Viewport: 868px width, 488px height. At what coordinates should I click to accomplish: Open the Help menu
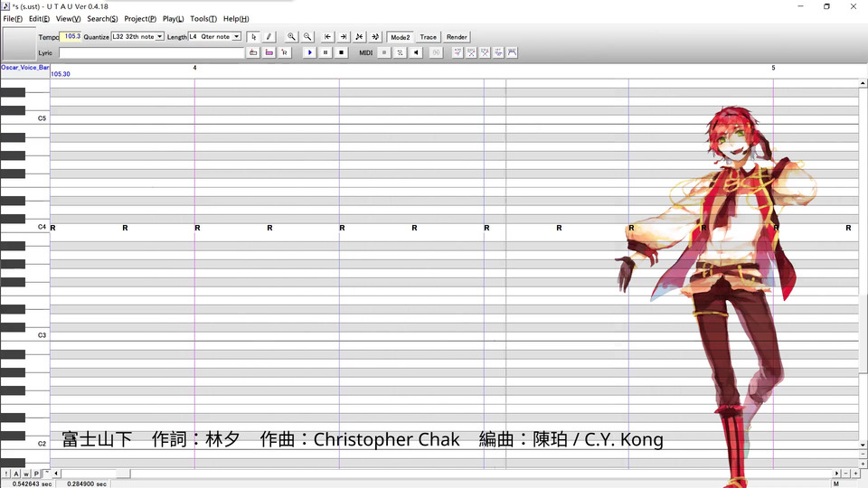tap(236, 19)
